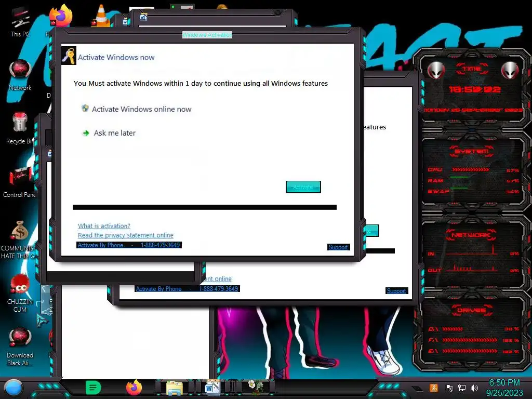Launch Firefox from the desktop shortcut

tap(61, 15)
